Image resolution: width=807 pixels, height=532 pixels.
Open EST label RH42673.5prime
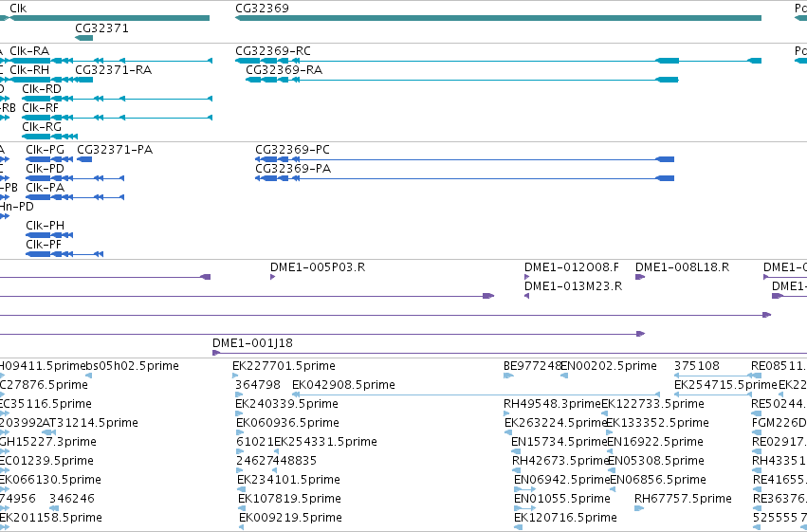(561, 461)
